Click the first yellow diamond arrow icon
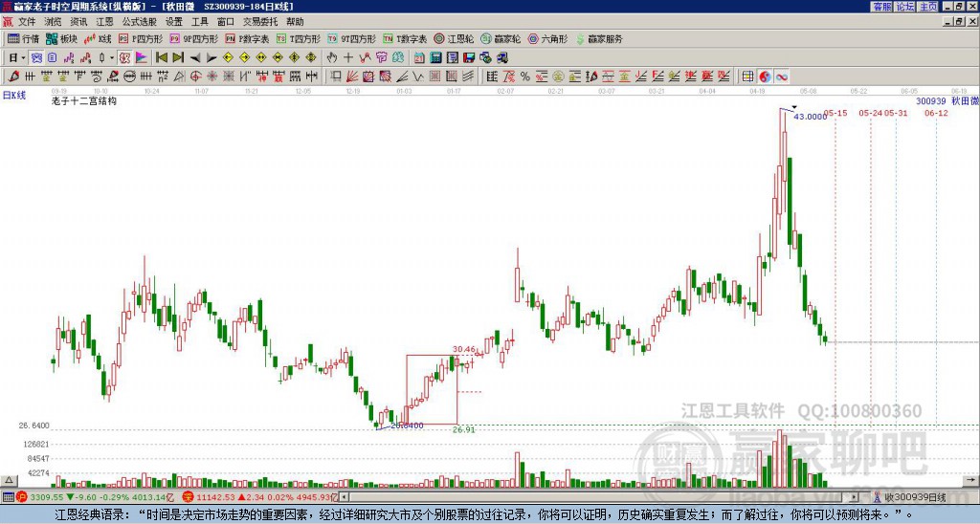 (x=228, y=58)
